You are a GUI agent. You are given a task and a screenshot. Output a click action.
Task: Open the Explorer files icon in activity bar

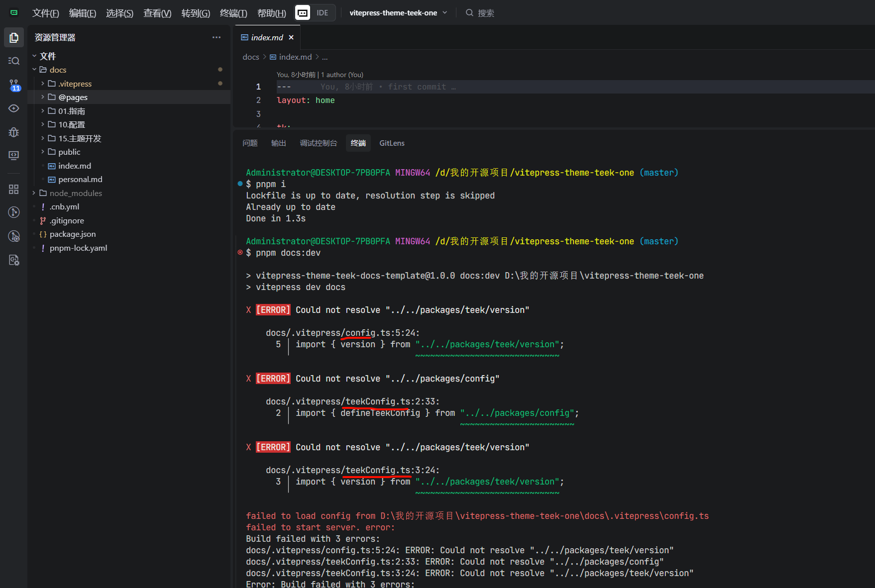point(14,38)
